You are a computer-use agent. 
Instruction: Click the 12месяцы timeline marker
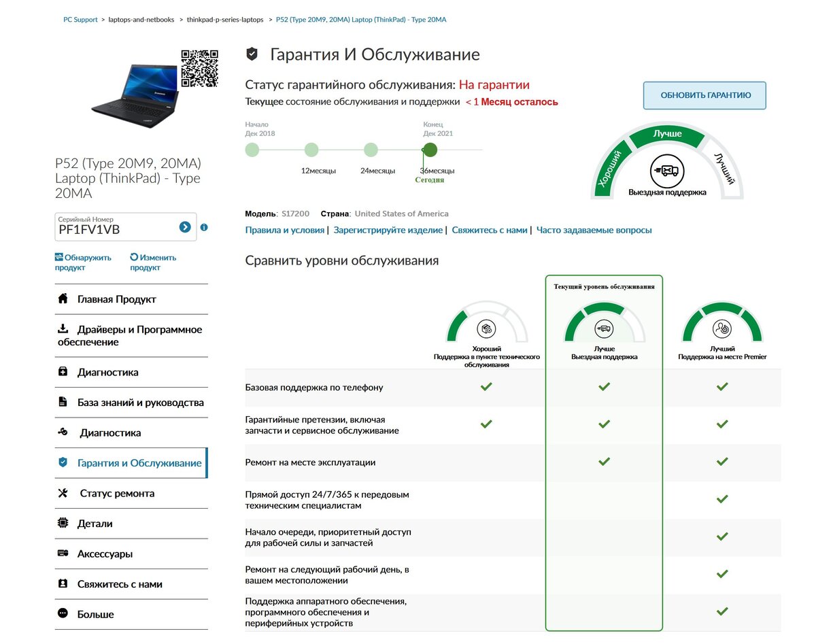tap(311, 150)
